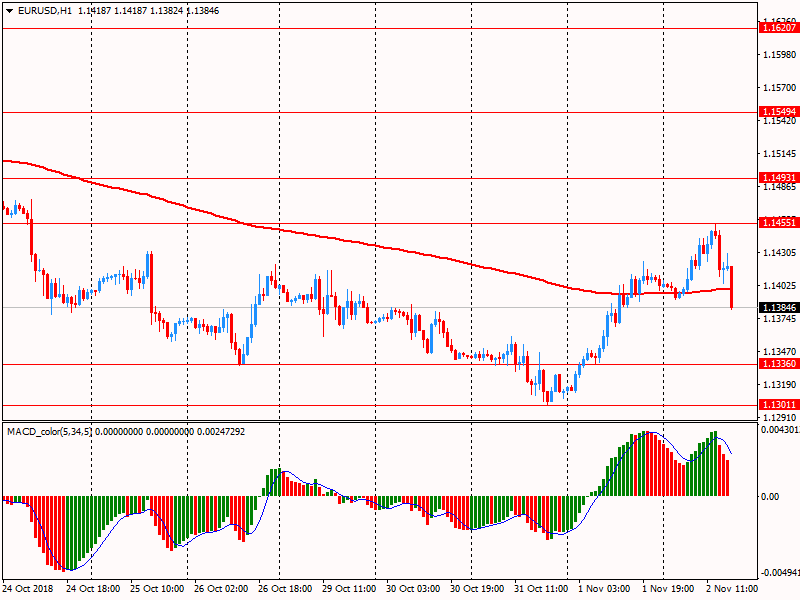
Task: Select the 1.14931 red price level label
Action: click(779, 178)
